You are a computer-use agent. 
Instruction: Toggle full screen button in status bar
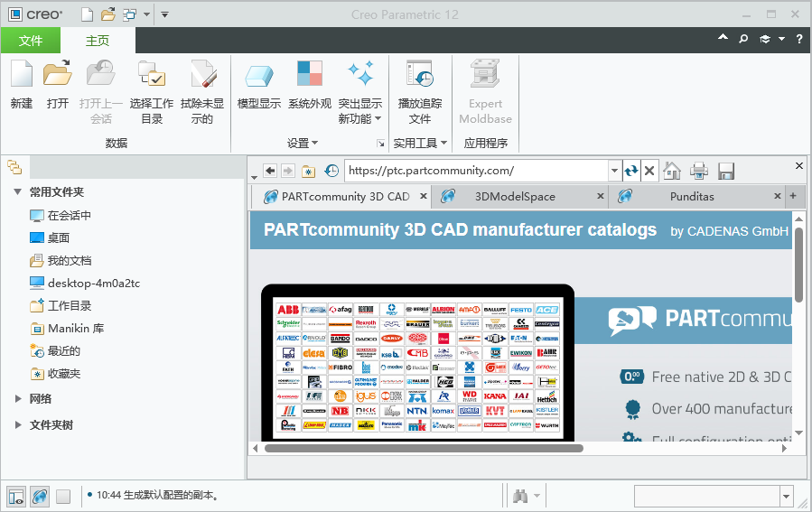(x=63, y=496)
